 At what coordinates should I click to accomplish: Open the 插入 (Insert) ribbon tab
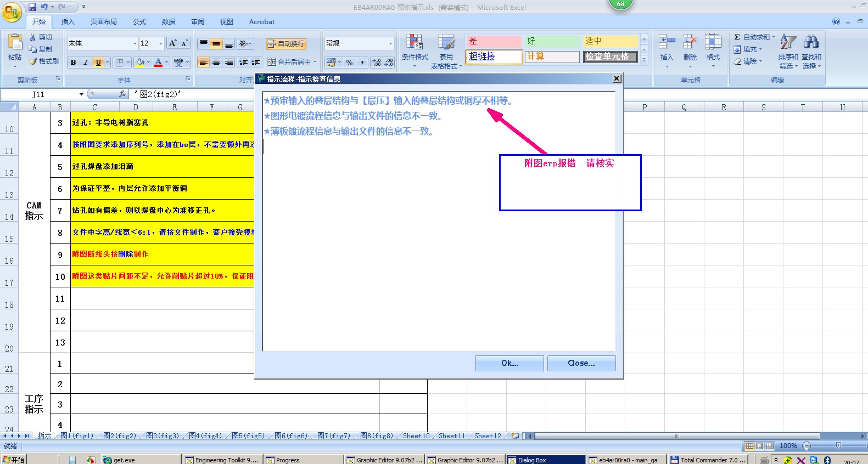pyautogui.click(x=68, y=22)
